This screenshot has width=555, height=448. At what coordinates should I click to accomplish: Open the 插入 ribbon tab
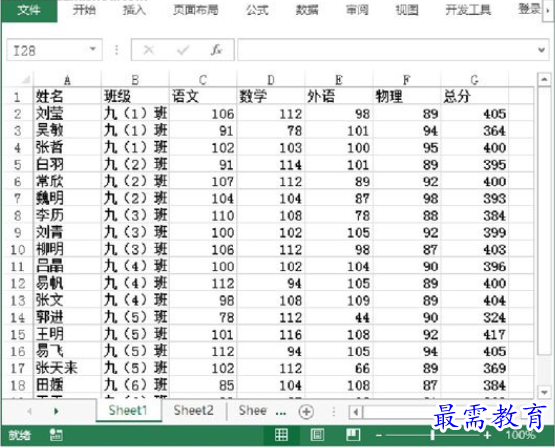click(x=134, y=10)
